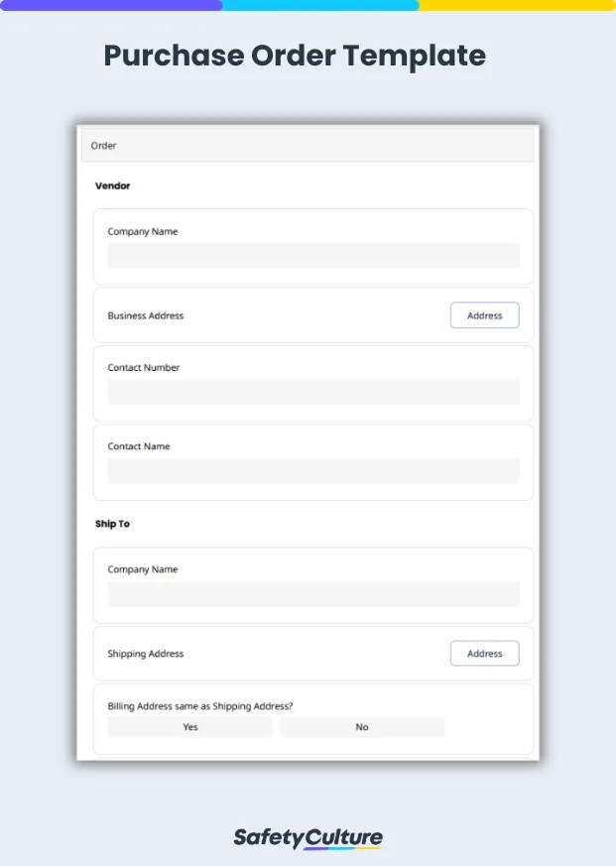Select No for billing same as shipping
Screen dimensions: 616x866
click(362, 727)
